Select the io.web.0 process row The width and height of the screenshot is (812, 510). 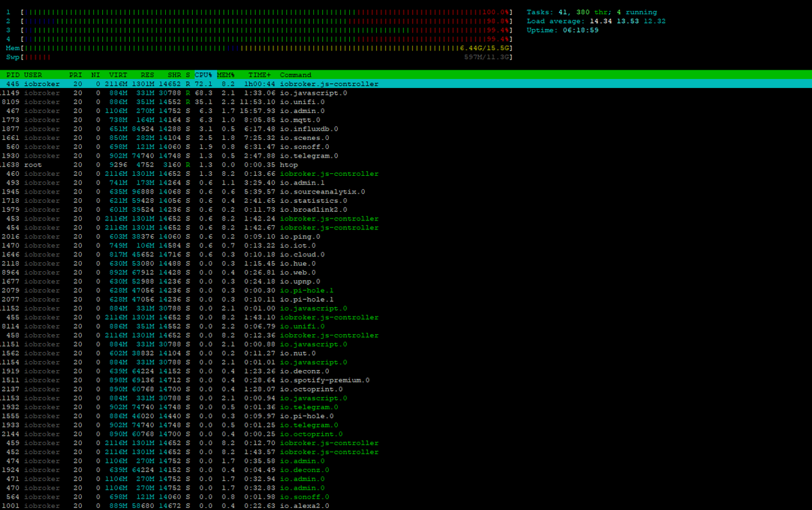(406, 272)
